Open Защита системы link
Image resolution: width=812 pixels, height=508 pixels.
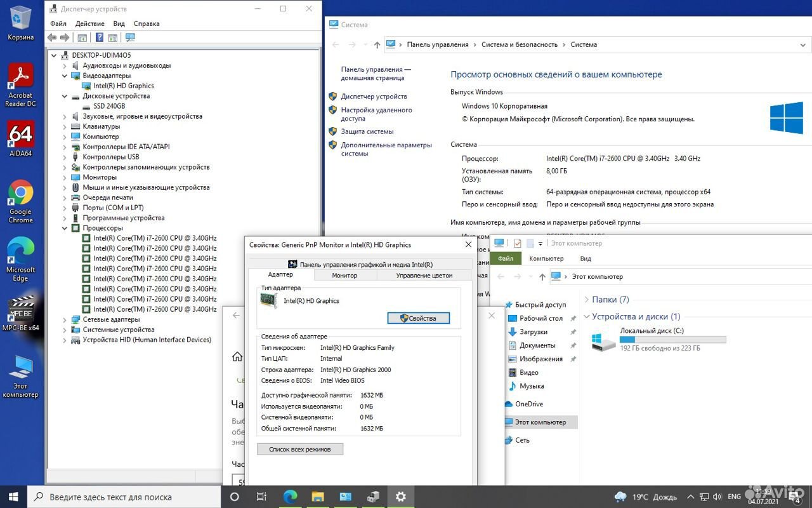tap(367, 131)
